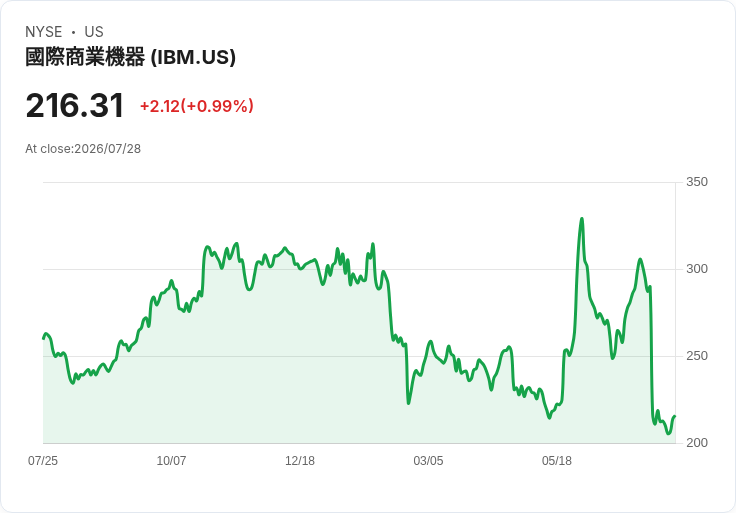Click the 250 y-axis price label
This screenshot has width=736, height=513.
[x=697, y=356]
